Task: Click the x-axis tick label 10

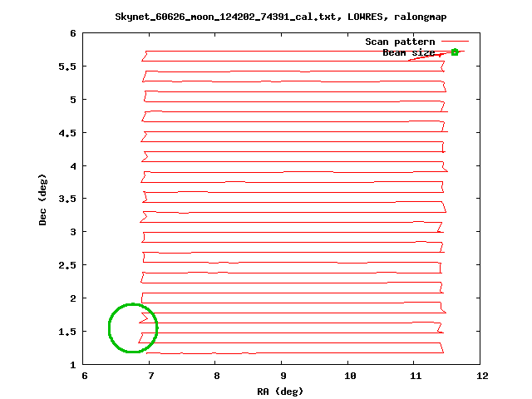Action: (350, 376)
